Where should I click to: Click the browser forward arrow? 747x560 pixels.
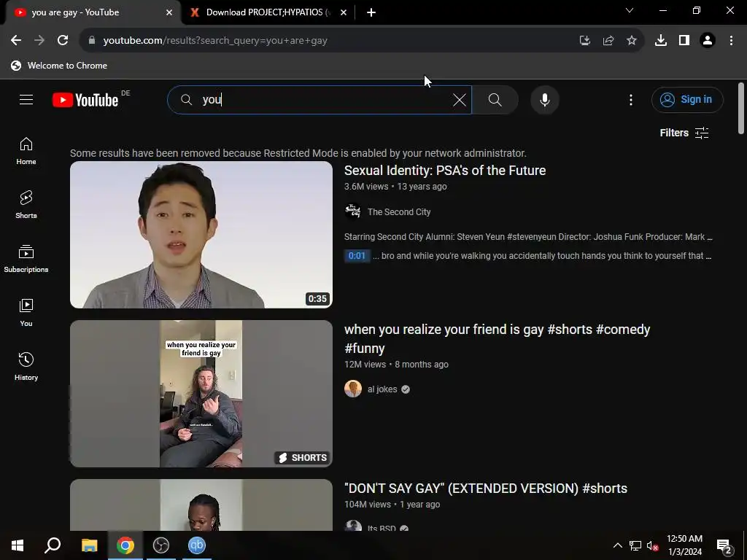(39, 41)
